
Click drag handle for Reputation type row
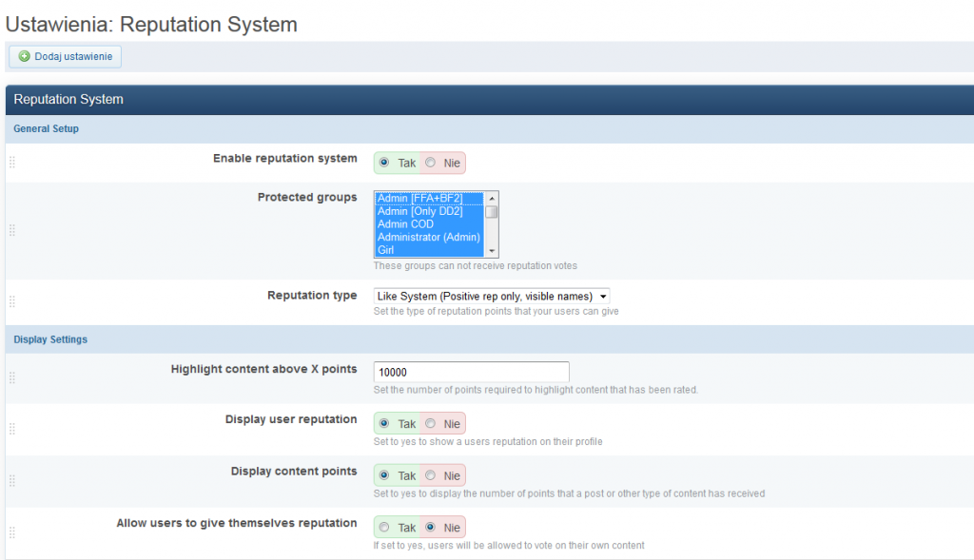[12, 301]
